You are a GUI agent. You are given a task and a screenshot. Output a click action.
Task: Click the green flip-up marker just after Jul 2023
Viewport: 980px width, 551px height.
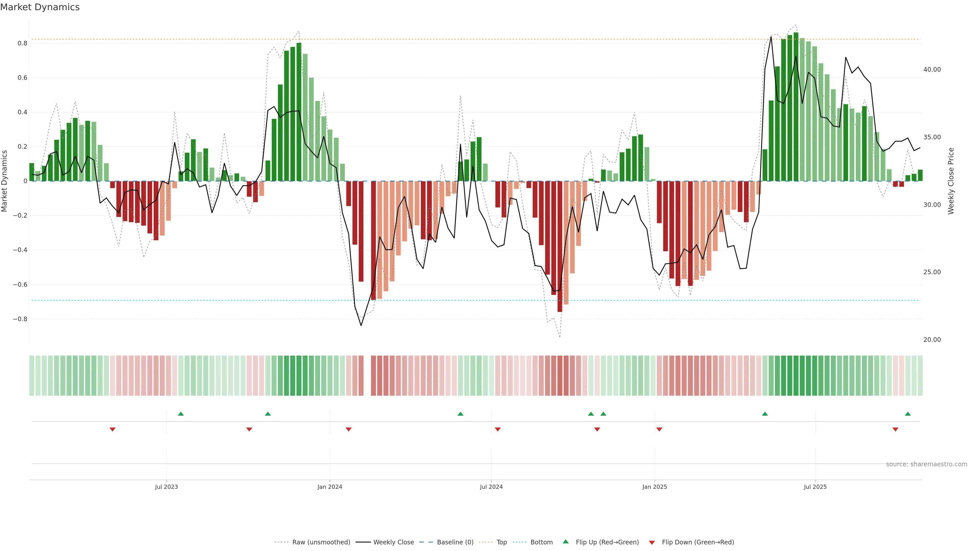(181, 414)
